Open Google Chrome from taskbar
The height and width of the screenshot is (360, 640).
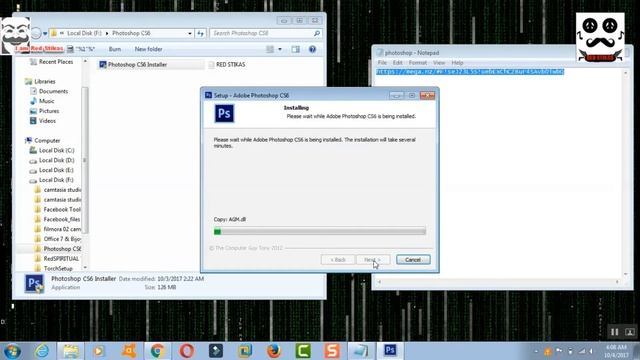tap(157, 351)
